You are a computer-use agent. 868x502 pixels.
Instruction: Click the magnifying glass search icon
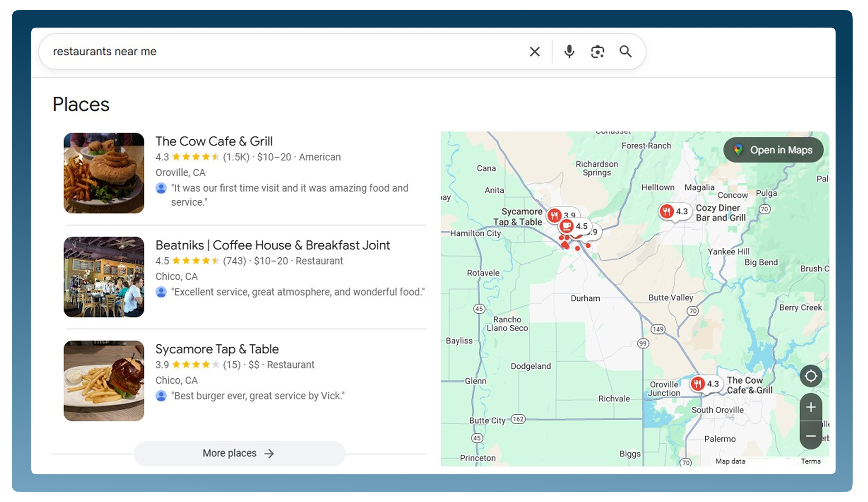point(626,52)
